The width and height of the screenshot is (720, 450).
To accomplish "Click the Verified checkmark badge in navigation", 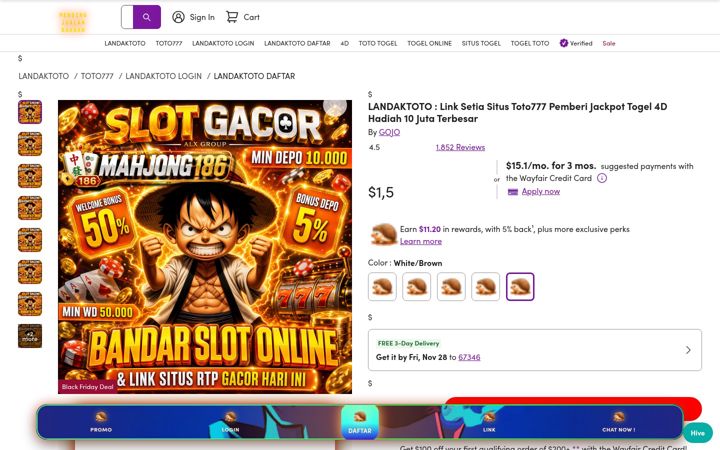I will (x=563, y=43).
